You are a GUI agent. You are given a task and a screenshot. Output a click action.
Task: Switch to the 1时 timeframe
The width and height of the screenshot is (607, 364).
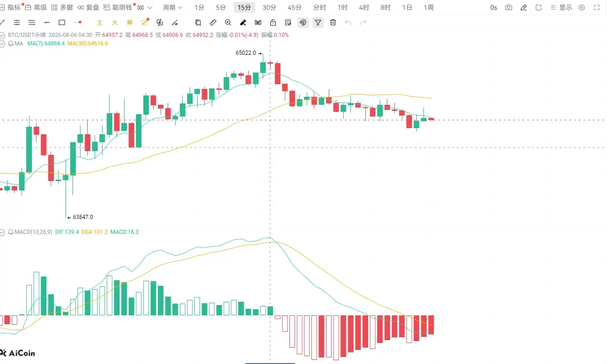[x=342, y=7]
